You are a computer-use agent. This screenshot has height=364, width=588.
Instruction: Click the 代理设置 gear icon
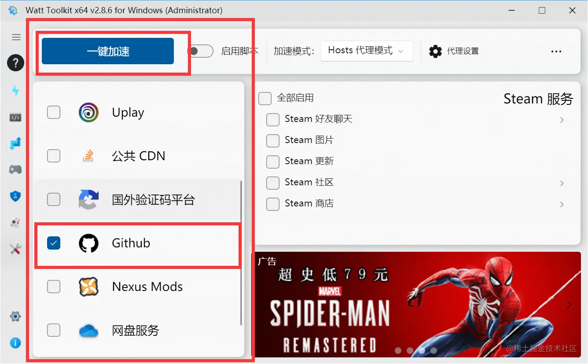point(435,51)
